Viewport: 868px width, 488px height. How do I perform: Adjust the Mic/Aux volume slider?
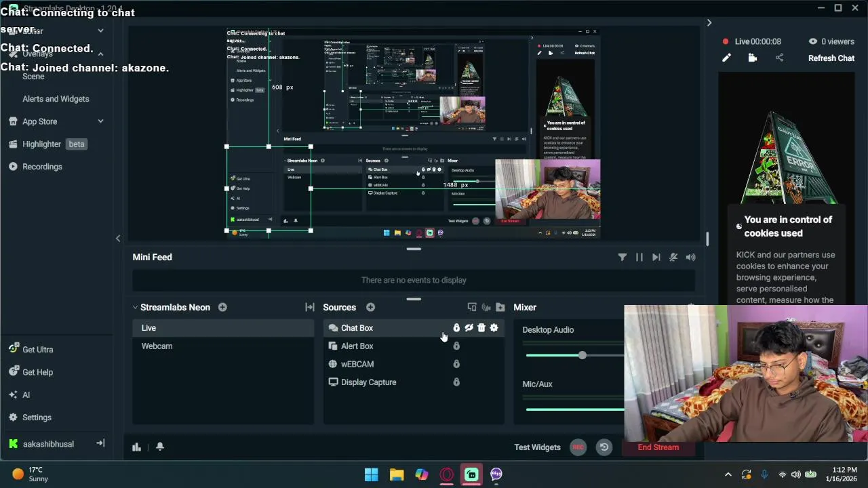tap(575, 409)
